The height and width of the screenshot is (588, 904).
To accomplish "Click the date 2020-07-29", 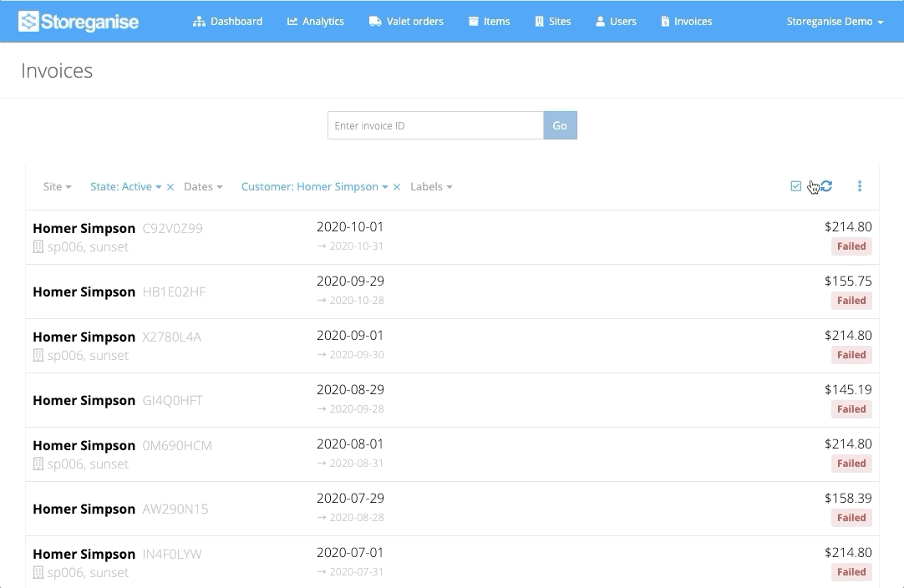I will pyautogui.click(x=350, y=498).
